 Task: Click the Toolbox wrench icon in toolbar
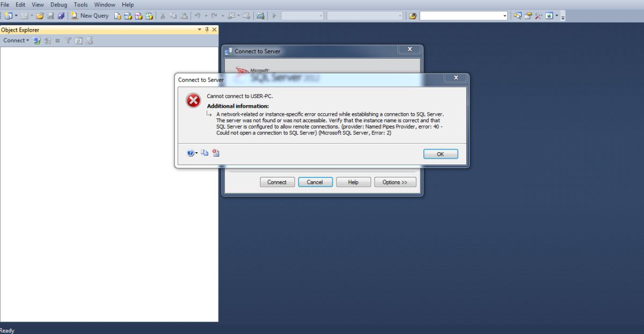[x=538, y=16]
